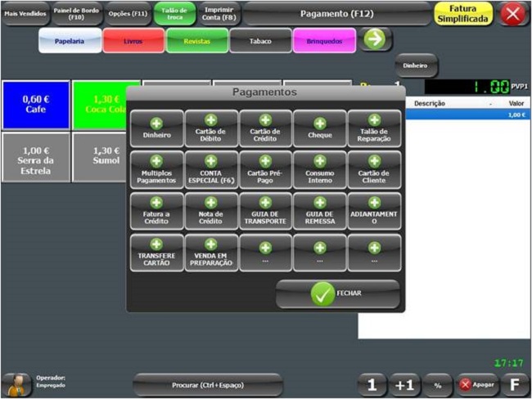Increase quantity with +1 button
Screen dimensions: 532x399
tap(404, 384)
